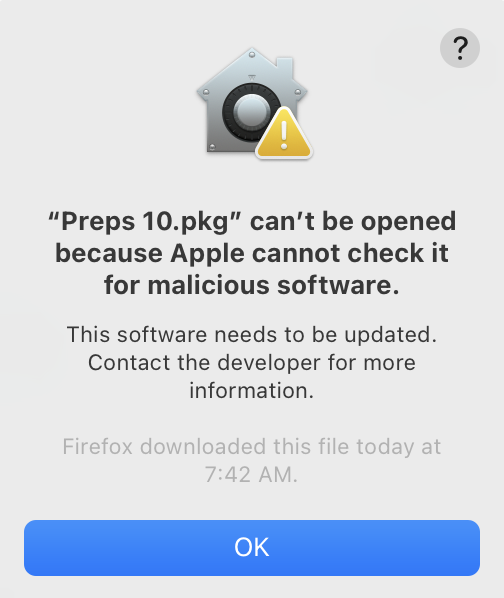Click the "because Apple cannot check it" line
504x598 pixels.
pyautogui.click(x=252, y=253)
